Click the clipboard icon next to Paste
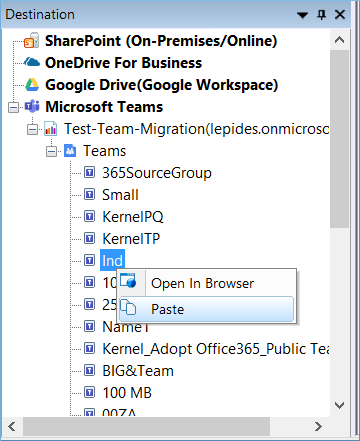Screen dimensions: 360x441 point(128,308)
